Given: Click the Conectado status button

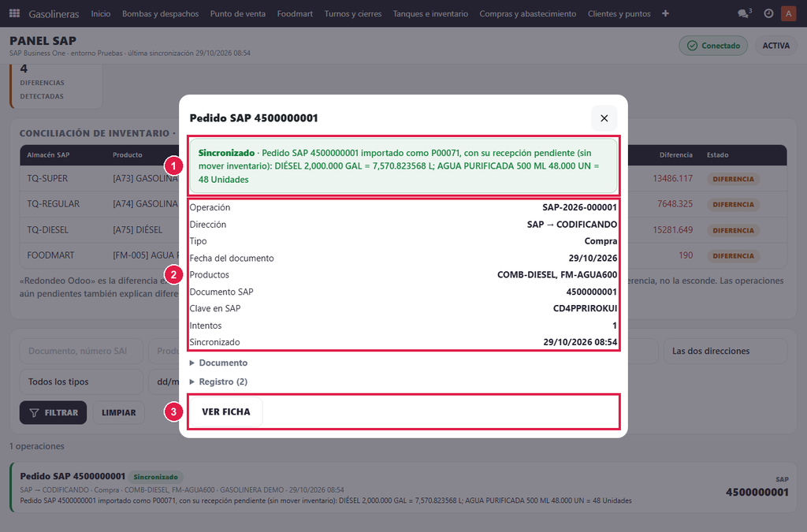Looking at the screenshot, I should pos(713,45).
